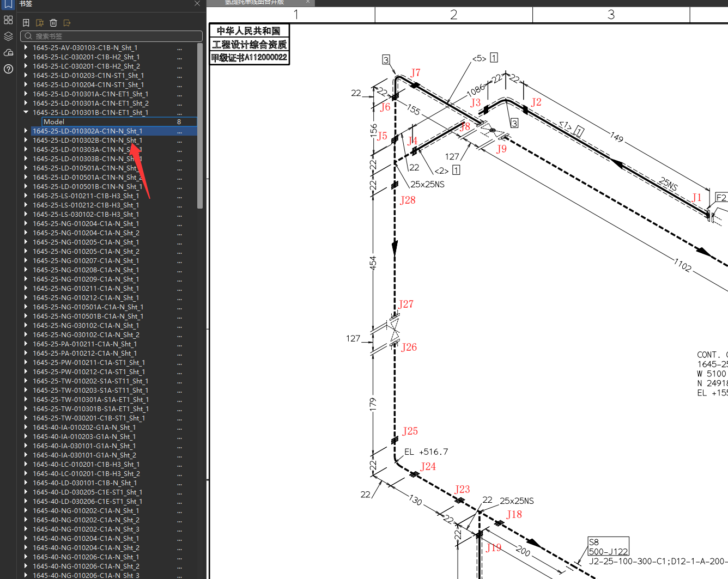This screenshot has height=579, width=728.
Task: Select bookmark 1645-25-NG-030102-C1A-N_Sht_1
Action: [x=86, y=326]
